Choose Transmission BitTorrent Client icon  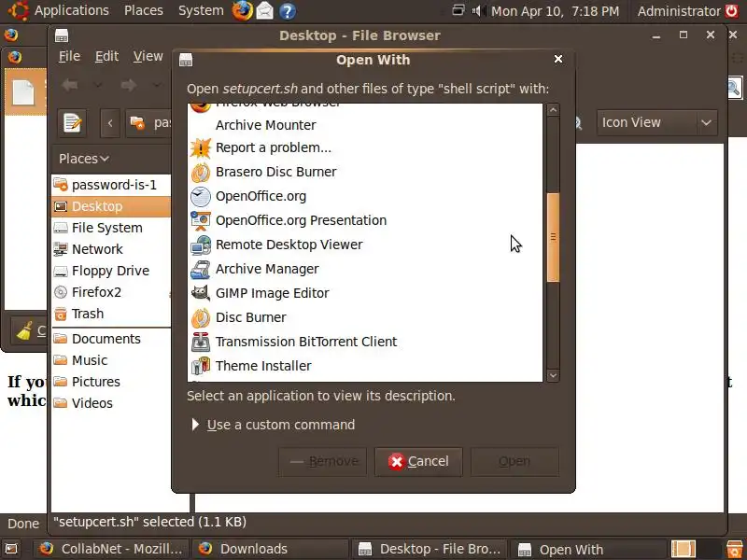(201, 343)
